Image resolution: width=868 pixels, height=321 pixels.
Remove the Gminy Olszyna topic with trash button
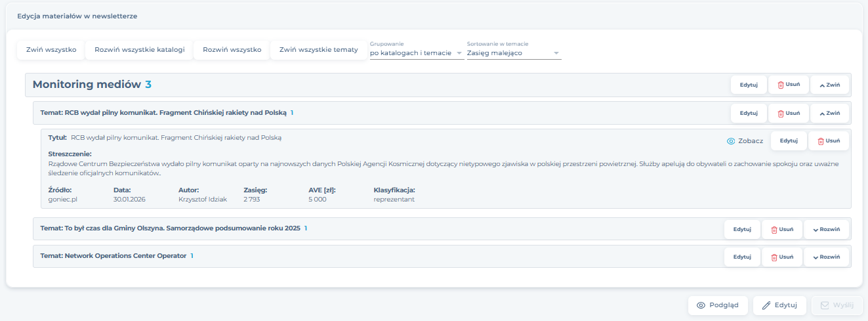click(x=781, y=229)
